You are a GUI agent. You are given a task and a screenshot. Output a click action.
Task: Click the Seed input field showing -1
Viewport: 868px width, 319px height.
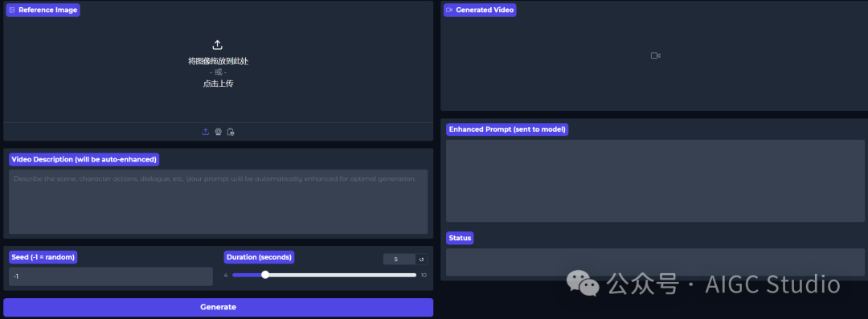[111, 276]
